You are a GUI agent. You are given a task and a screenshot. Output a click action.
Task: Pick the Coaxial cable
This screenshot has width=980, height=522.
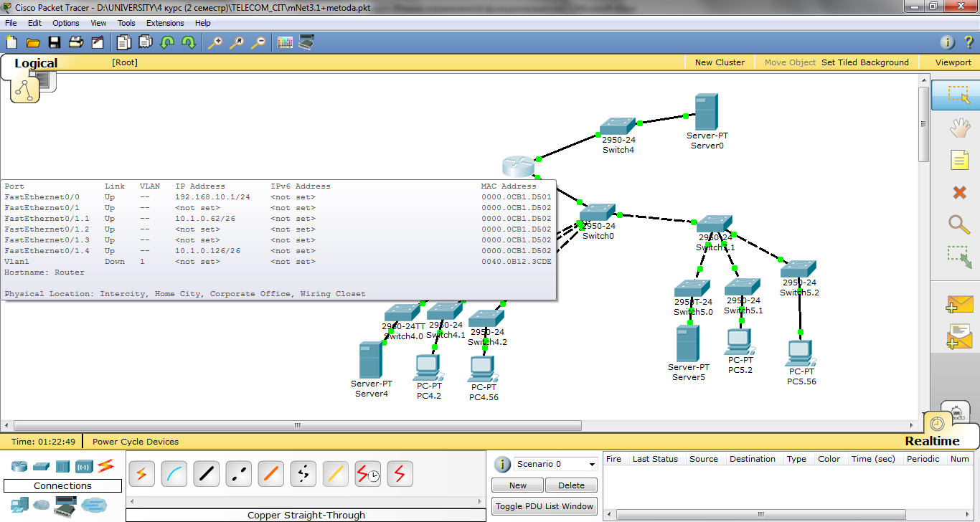(335, 473)
